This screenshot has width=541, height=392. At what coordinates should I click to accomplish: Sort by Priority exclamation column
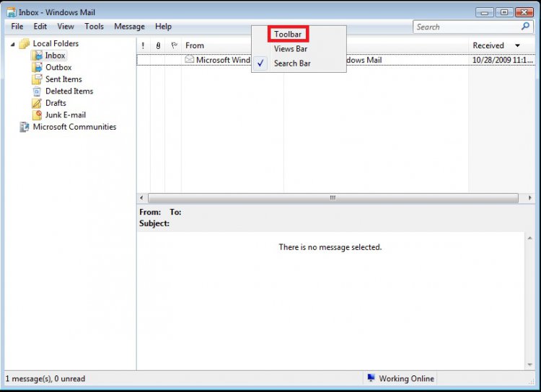point(144,45)
